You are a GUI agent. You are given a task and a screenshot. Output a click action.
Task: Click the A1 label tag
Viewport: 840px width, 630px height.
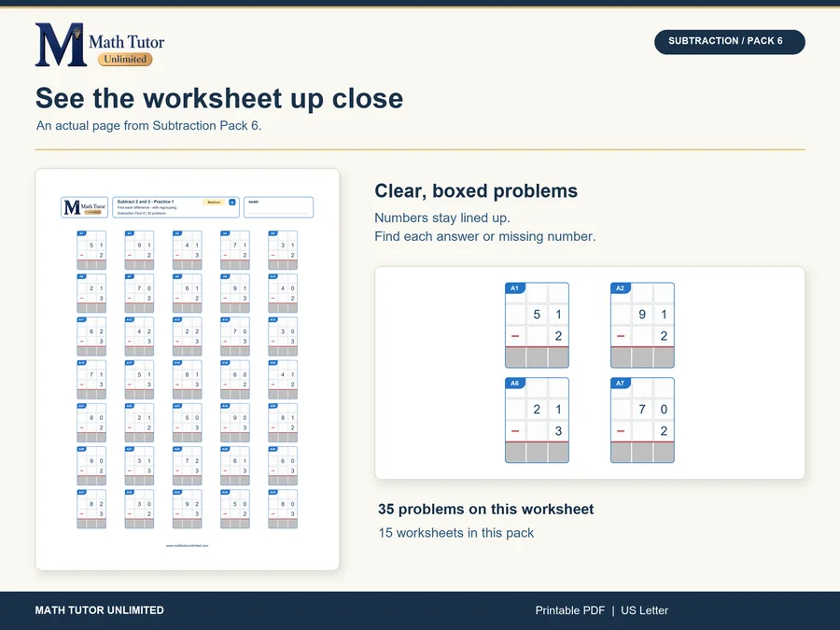pyautogui.click(x=515, y=288)
